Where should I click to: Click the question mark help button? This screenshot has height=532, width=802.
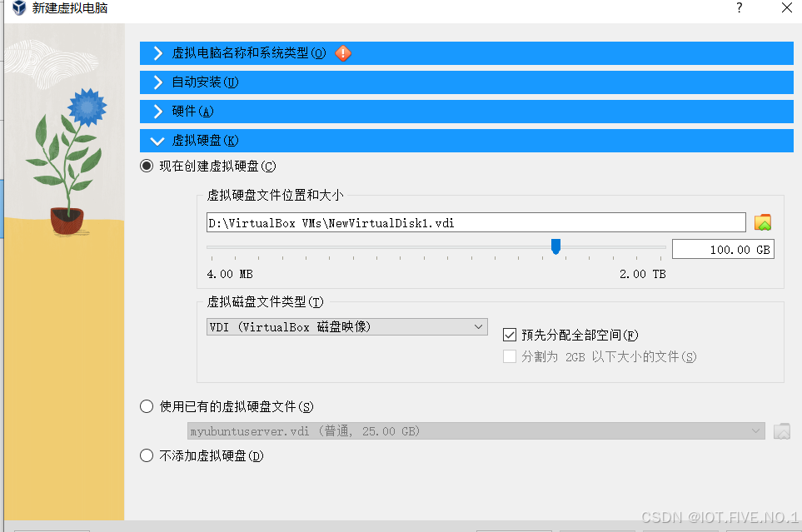739,7
